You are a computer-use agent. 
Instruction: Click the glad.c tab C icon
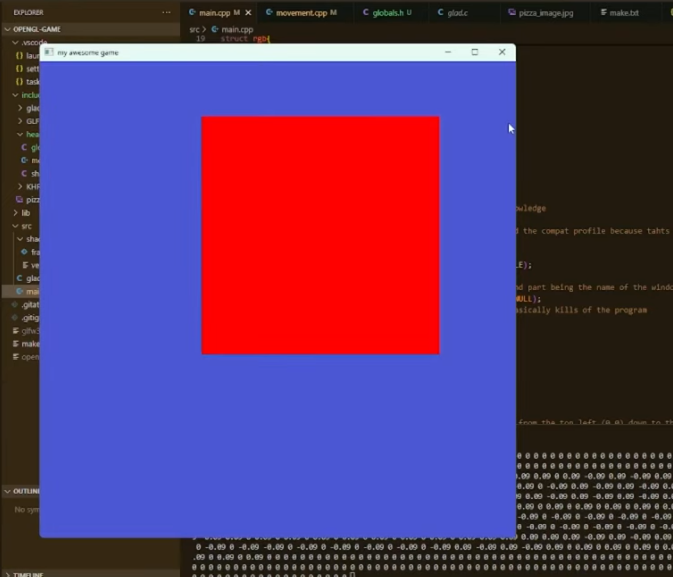[x=440, y=13]
